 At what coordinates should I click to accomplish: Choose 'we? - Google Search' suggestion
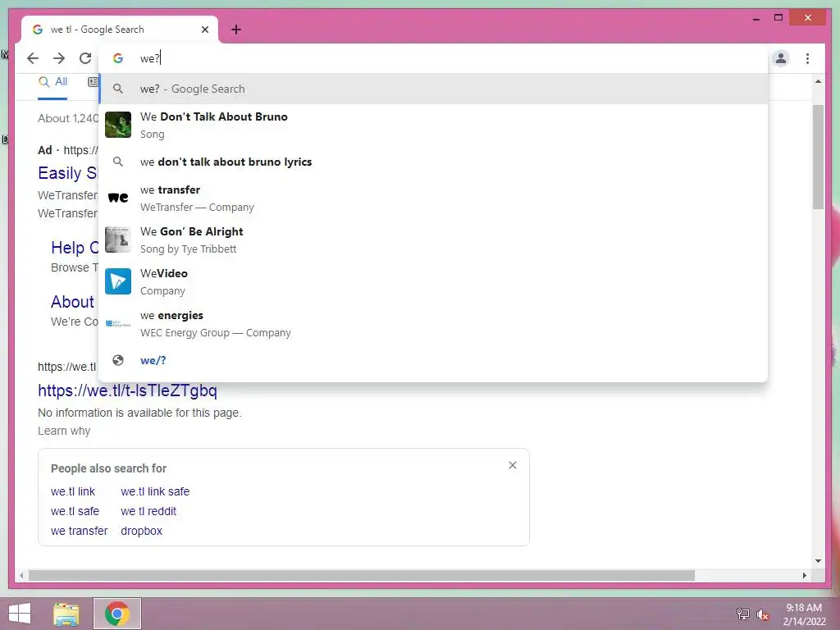coord(433,89)
